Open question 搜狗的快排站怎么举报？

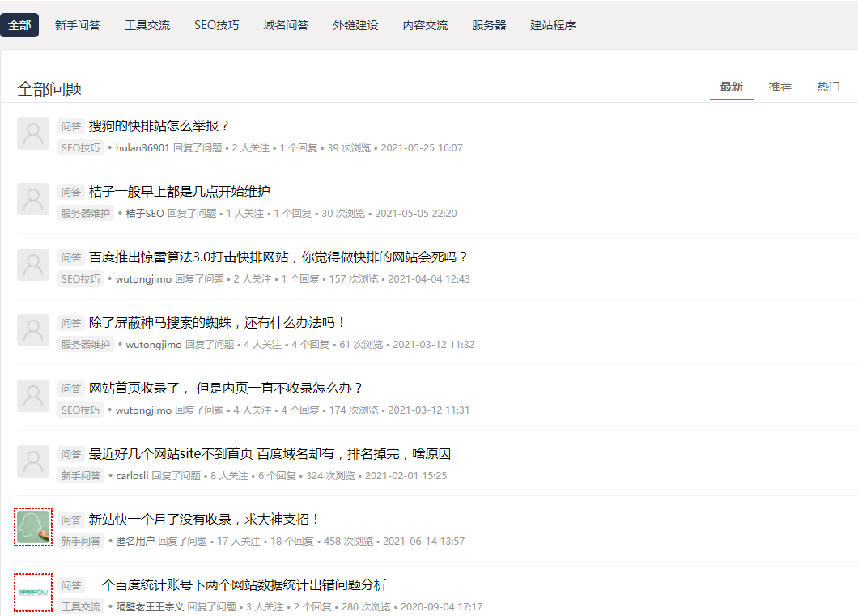pyautogui.click(x=159, y=126)
